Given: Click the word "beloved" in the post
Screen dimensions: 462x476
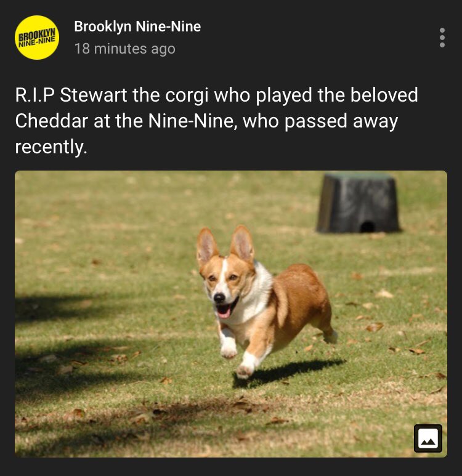Looking at the screenshot, I should click(x=384, y=95).
